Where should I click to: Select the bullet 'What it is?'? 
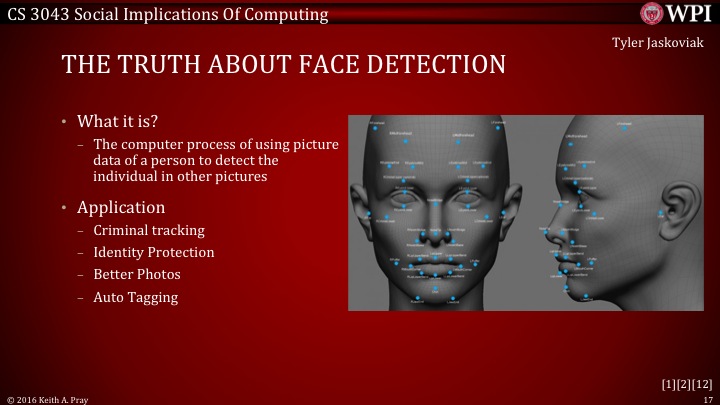click(x=118, y=121)
